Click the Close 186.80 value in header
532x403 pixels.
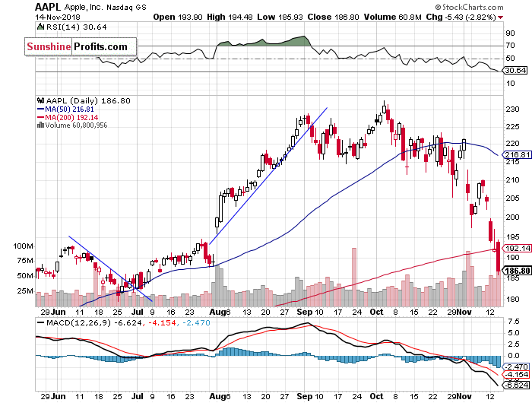point(333,17)
